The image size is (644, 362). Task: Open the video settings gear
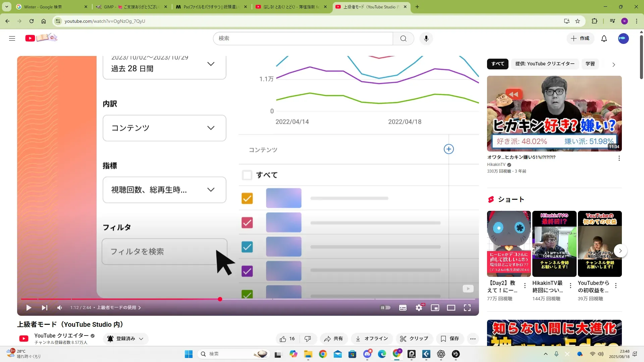pos(419,308)
